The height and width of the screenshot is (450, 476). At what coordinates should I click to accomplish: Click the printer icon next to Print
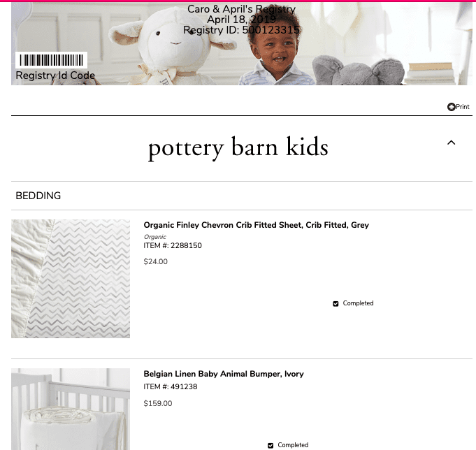(451, 107)
